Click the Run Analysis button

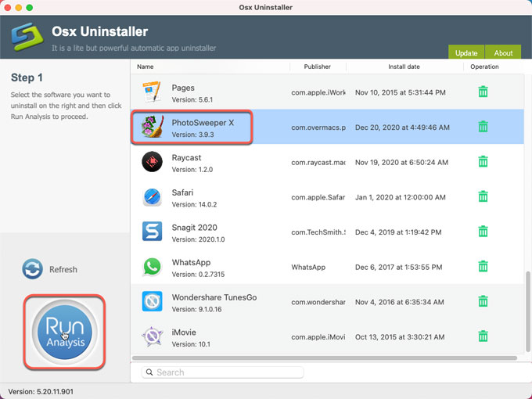[x=64, y=332]
